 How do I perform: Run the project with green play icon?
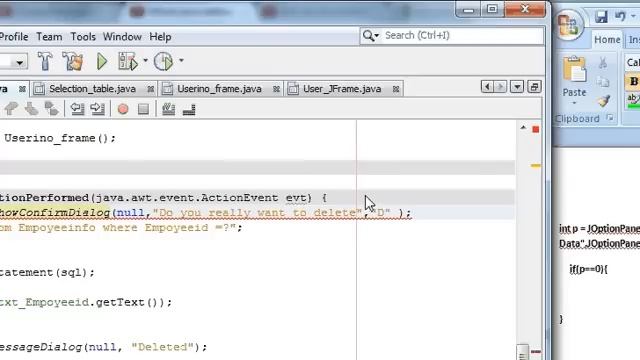coord(102,62)
